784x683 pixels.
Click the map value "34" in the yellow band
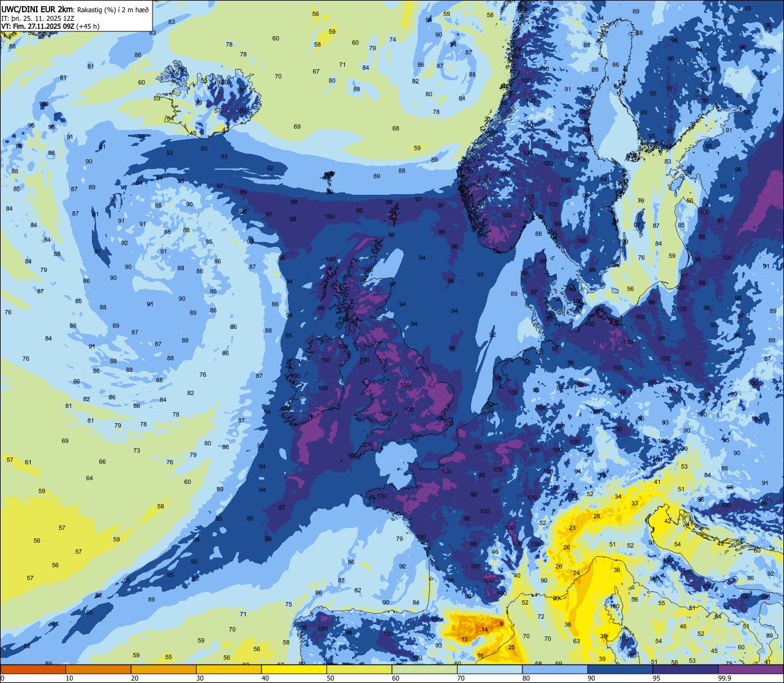click(x=618, y=496)
